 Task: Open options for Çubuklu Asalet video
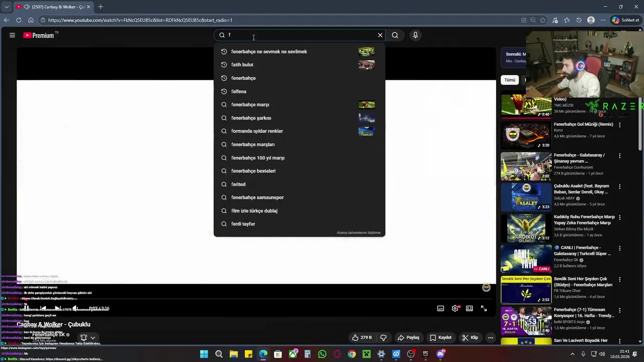(x=619, y=187)
